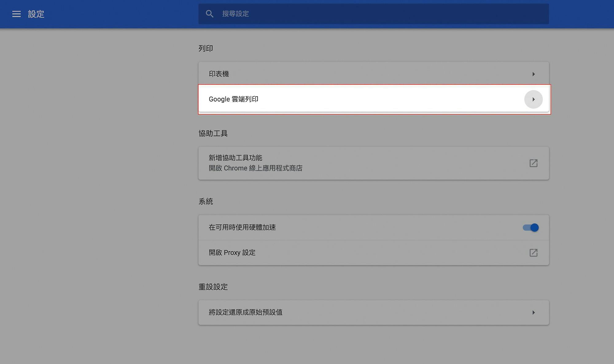Click the 設定 page title
This screenshot has height=364, width=614.
(x=36, y=14)
